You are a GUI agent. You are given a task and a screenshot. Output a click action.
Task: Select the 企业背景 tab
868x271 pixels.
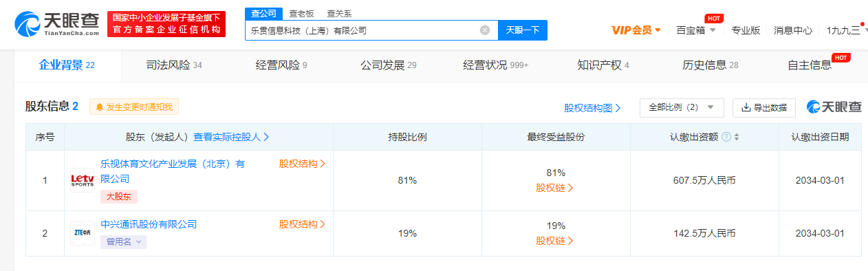[67, 65]
